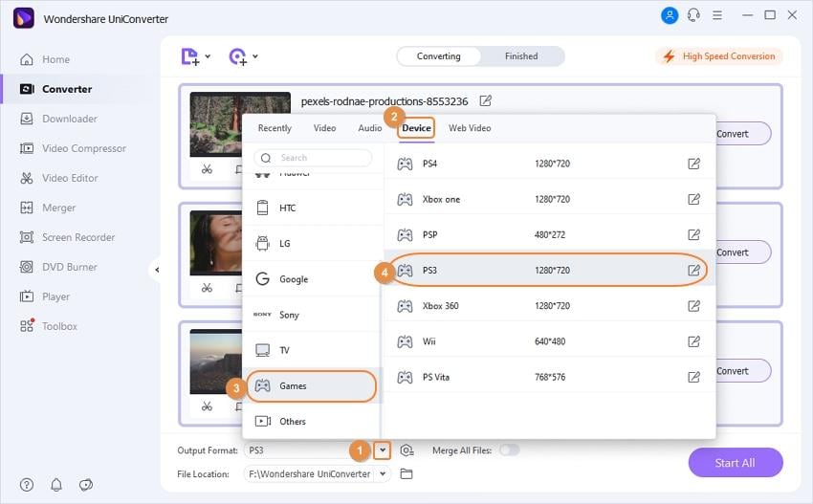
Task: Click the scissors trim icon on first video
Action: [x=207, y=169]
